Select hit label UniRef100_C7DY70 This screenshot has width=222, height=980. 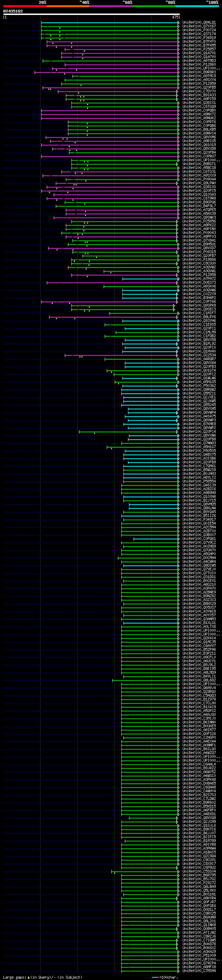coord(199,91)
